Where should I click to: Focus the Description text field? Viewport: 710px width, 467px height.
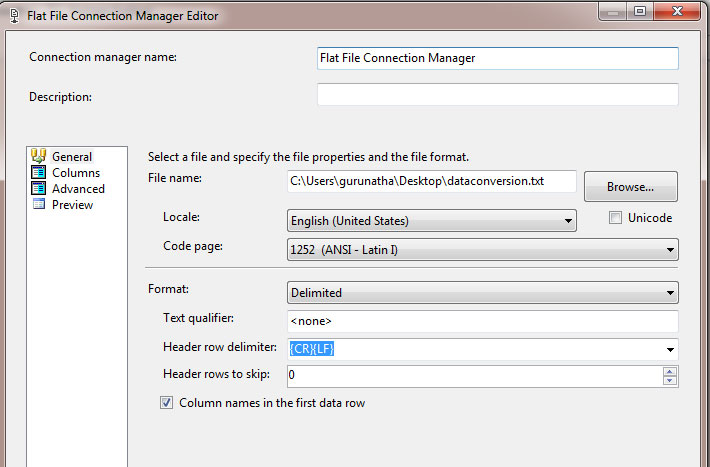(498, 94)
